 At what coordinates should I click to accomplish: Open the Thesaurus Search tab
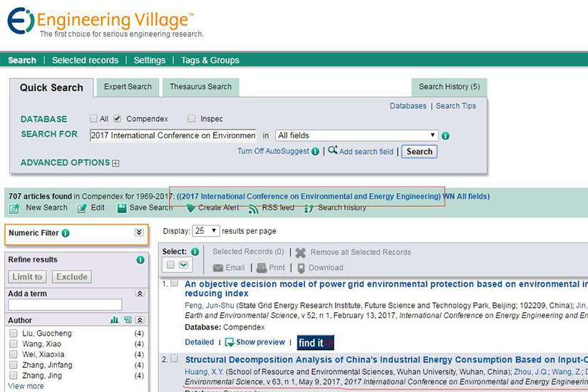tap(200, 87)
